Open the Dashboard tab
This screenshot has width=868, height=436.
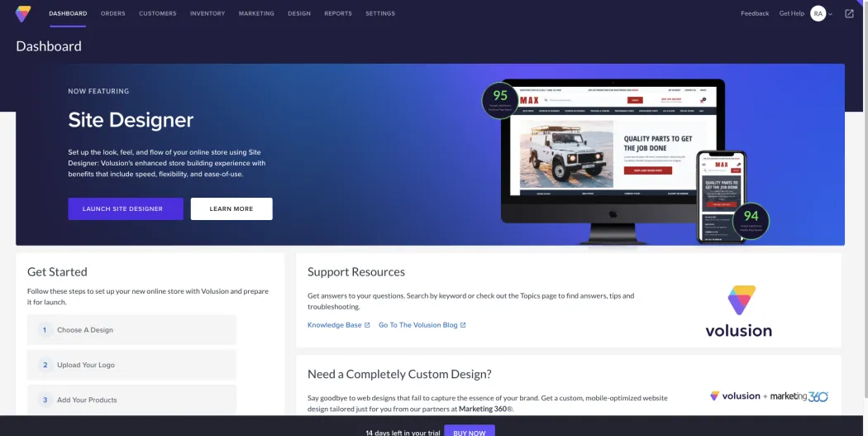coord(68,13)
